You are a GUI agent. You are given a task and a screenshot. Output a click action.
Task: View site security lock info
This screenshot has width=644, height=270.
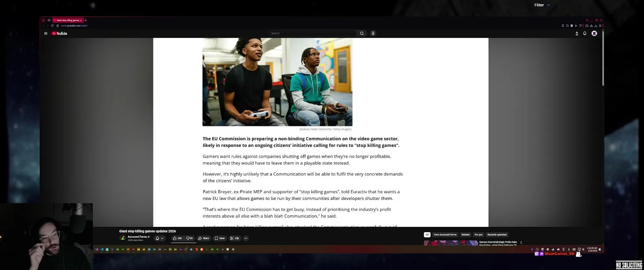[x=58, y=25]
